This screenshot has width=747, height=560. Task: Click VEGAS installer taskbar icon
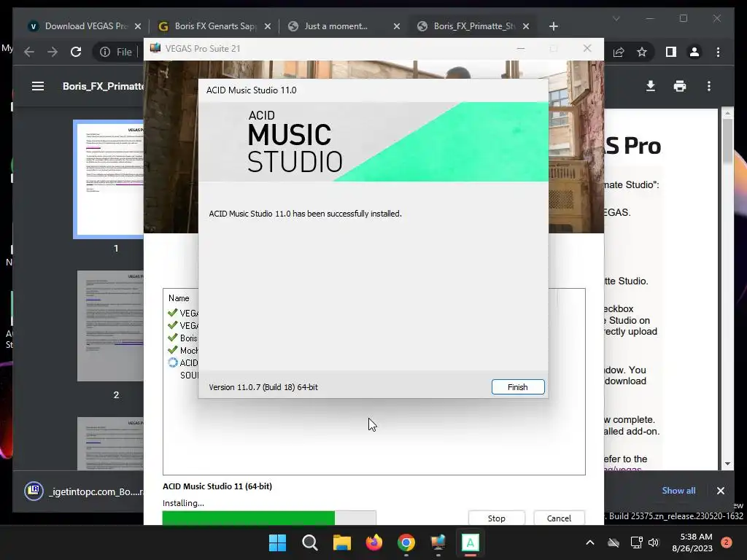[438, 542]
